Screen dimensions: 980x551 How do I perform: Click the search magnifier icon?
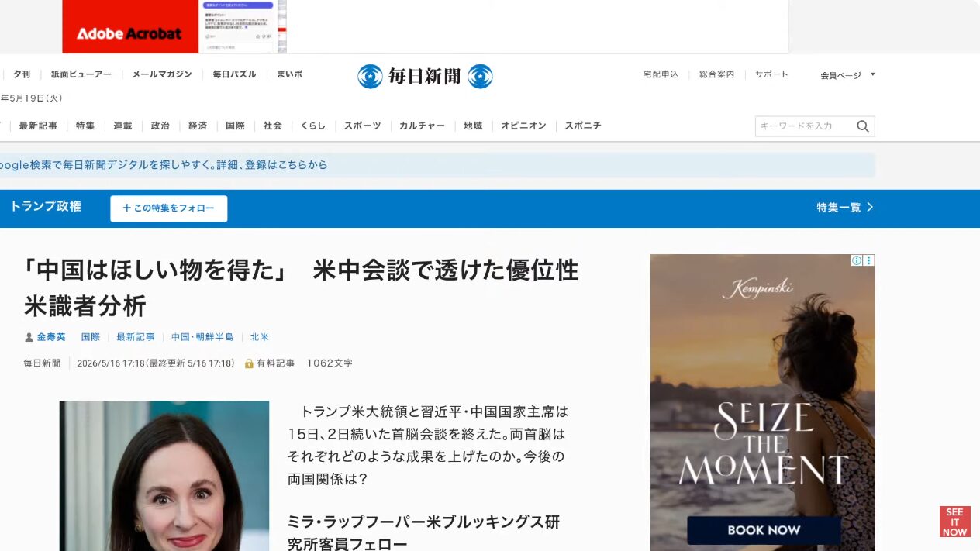(x=863, y=126)
